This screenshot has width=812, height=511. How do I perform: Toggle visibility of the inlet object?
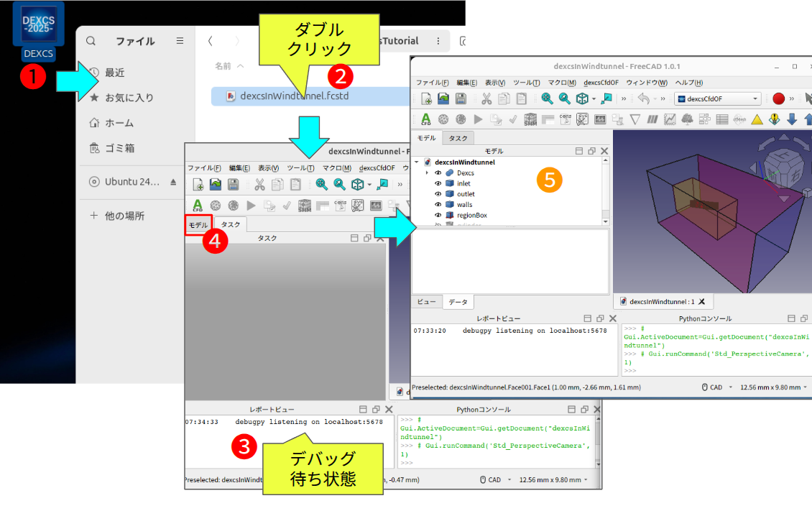(438, 183)
